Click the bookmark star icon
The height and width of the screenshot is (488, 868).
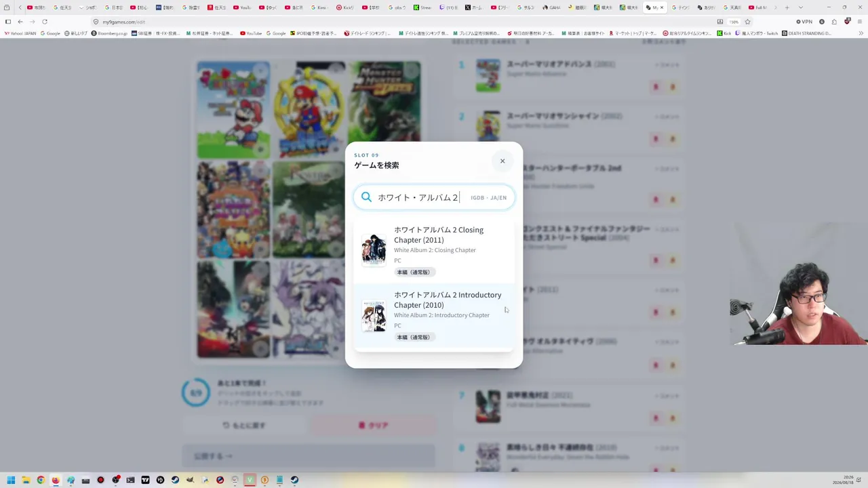748,22
